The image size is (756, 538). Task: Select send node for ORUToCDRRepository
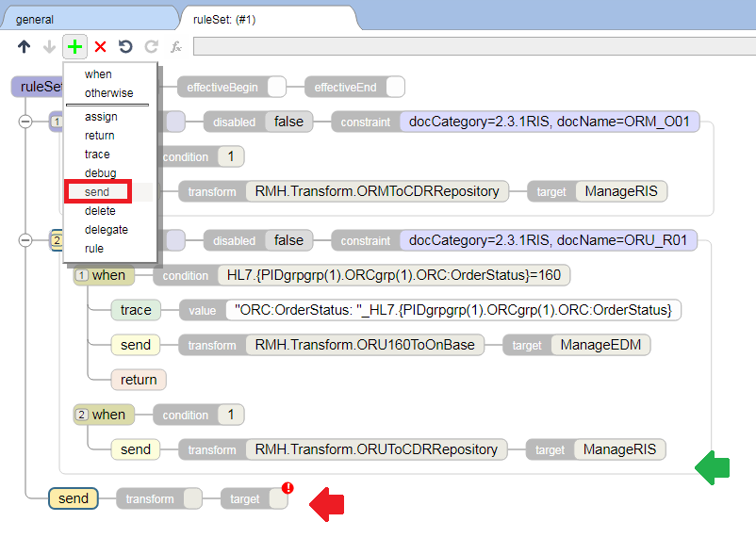(x=136, y=449)
